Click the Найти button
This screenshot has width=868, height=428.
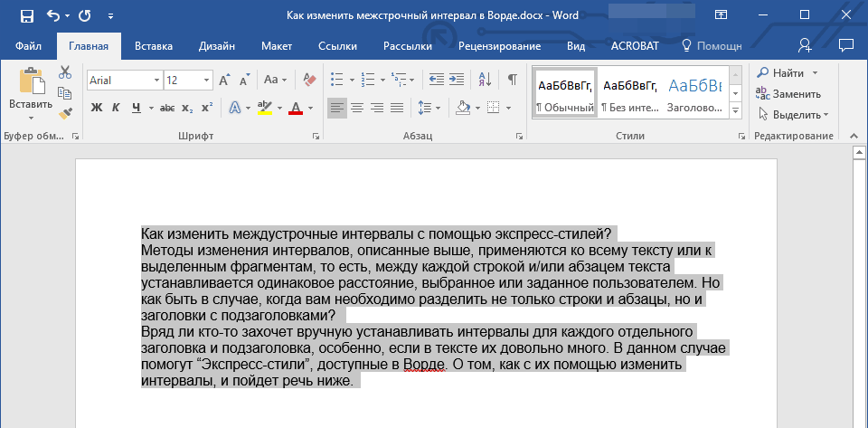[x=788, y=72]
